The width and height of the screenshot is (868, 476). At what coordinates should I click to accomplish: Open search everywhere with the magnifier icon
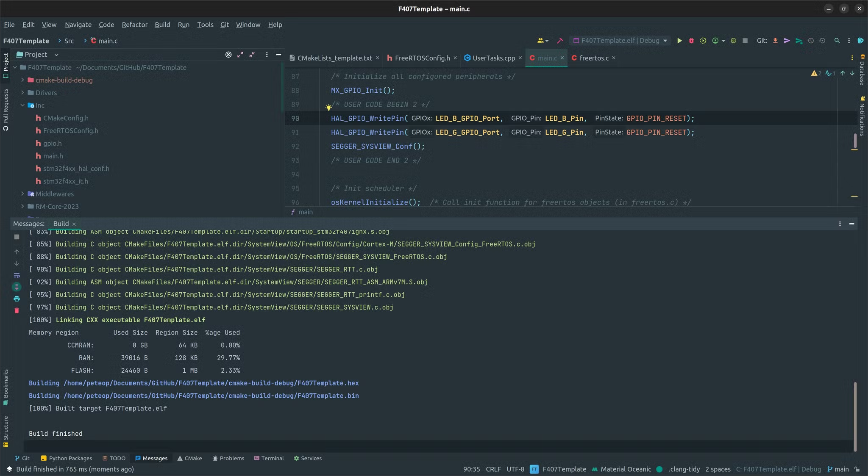point(837,40)
